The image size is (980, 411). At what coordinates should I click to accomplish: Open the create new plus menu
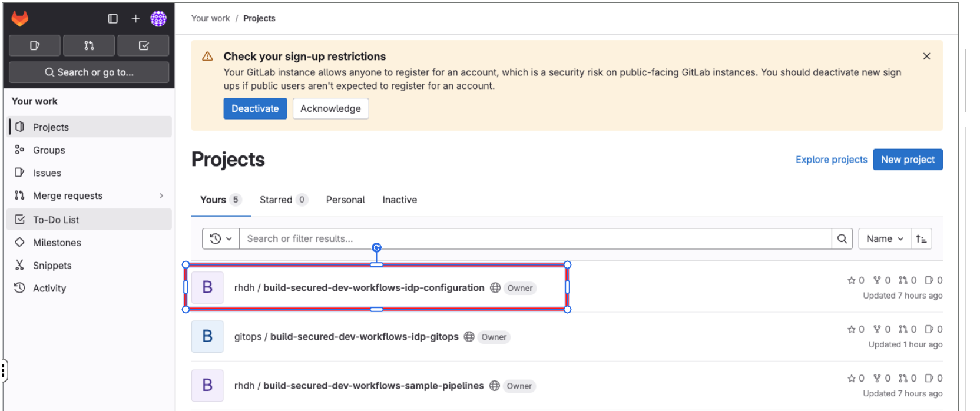[x=135, y=19]
